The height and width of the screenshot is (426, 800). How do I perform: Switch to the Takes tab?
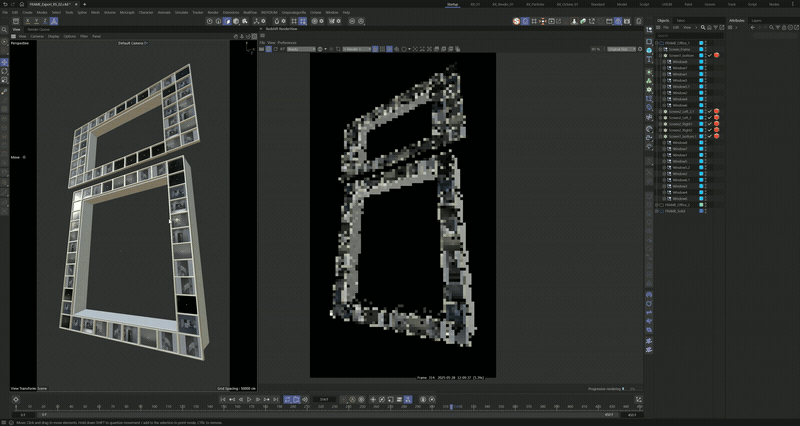click(x=680, y=20)
